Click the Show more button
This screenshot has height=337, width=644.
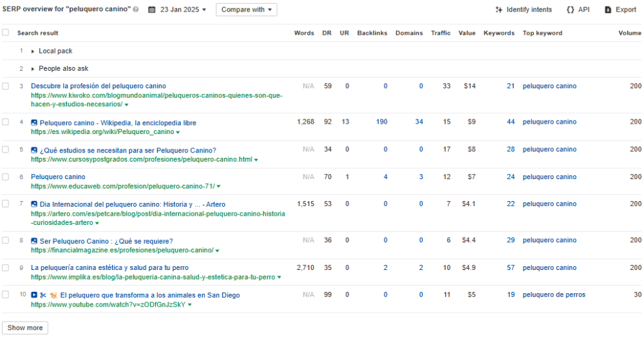pos(25,327)
